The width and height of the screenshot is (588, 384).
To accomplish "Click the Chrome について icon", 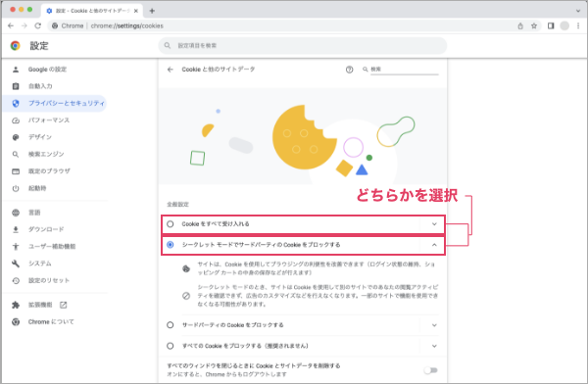I will coord(16,321).
